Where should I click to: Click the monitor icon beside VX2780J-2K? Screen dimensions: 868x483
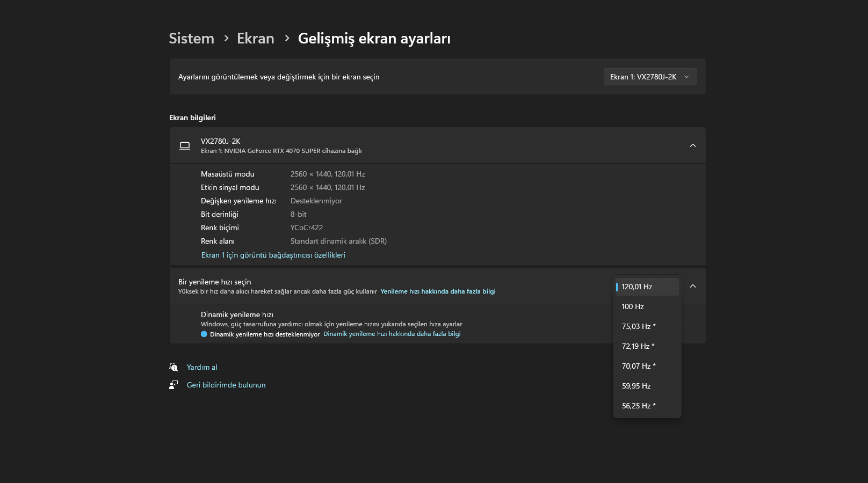pyautogui.click(x=185, y=145)
